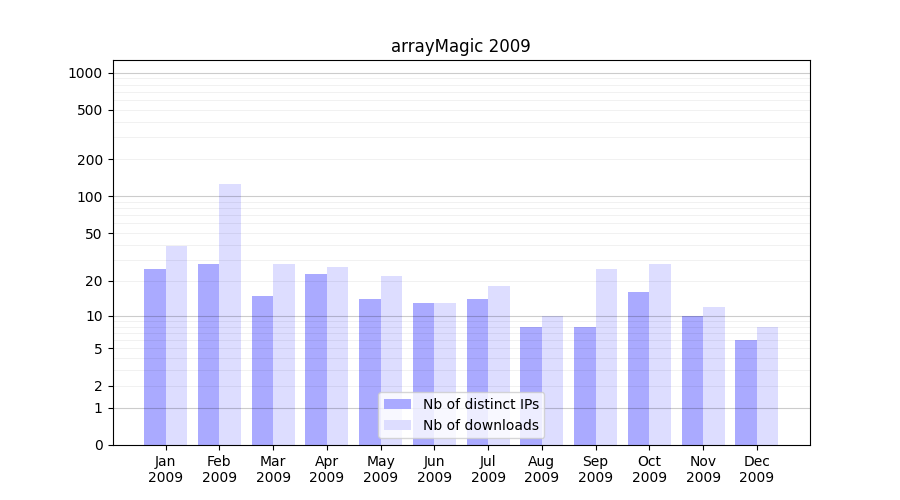Click the 1000 y-axis tick label
900x500 pixels.
[x=85, y=73]
